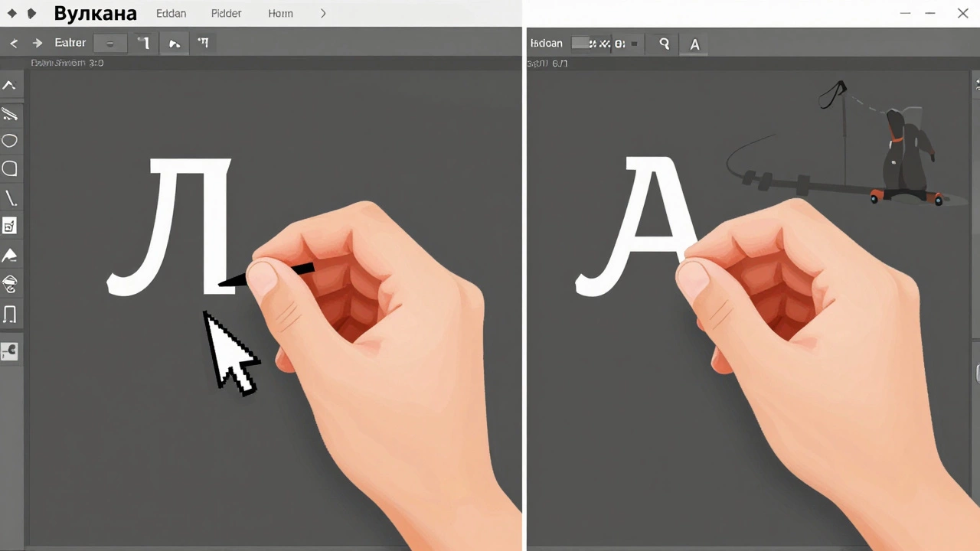Toggle the small square beside 0:

coord(634,44)
